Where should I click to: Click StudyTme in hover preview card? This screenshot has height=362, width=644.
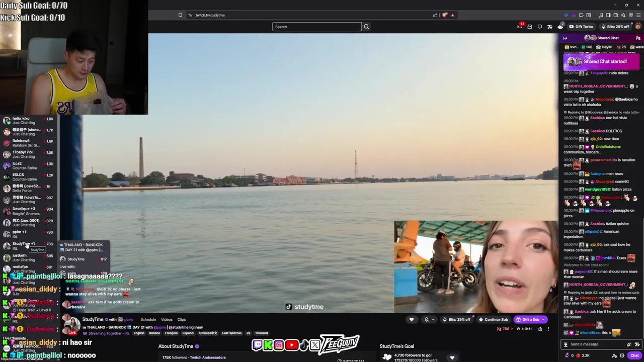[x=75, y=259]
